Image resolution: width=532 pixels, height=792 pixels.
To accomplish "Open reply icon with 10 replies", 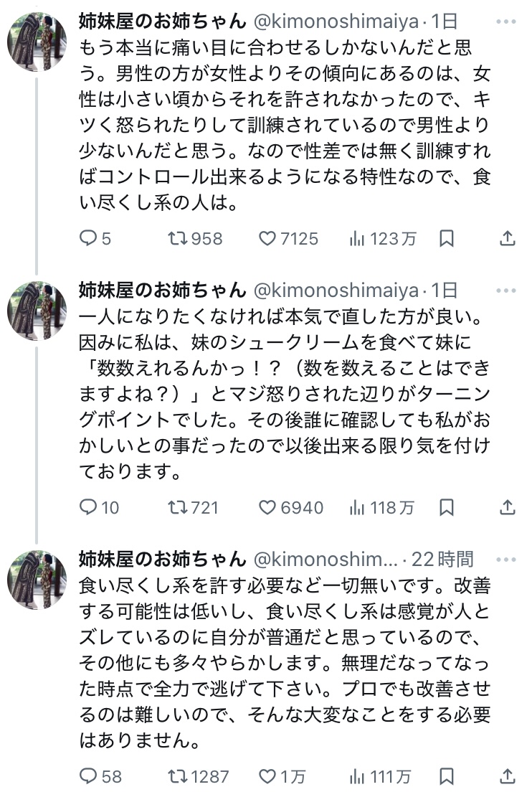I will click(x=87, y=507).
